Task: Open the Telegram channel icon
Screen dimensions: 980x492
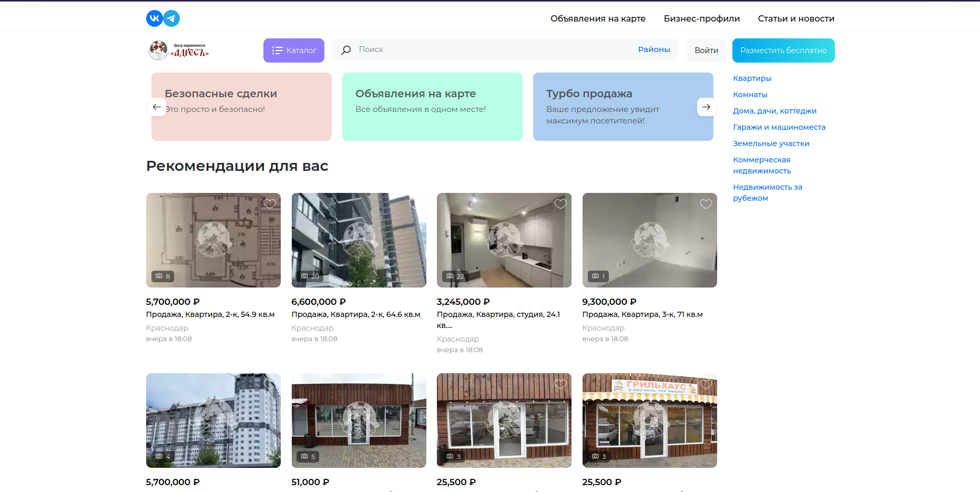Action: tap(171, 18)
